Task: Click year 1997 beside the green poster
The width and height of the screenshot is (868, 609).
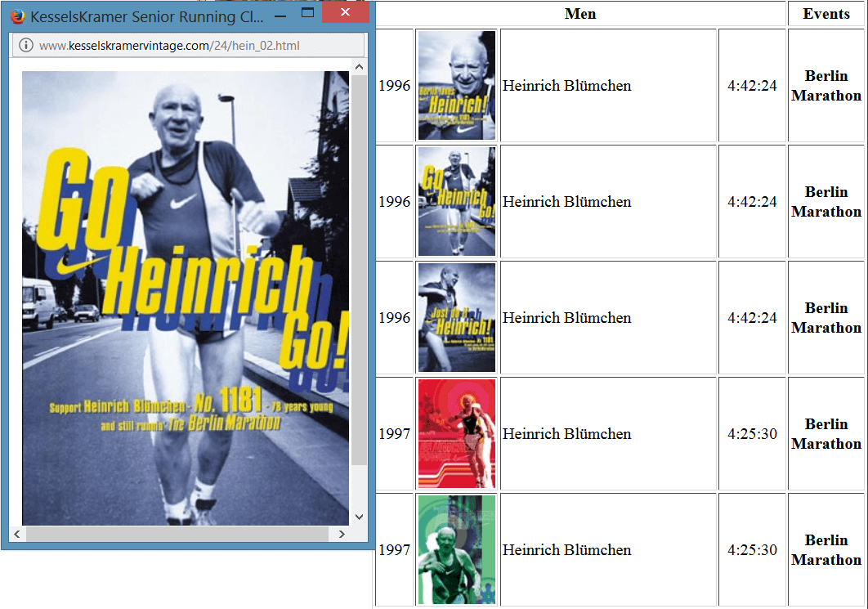Action: (394, 550)
